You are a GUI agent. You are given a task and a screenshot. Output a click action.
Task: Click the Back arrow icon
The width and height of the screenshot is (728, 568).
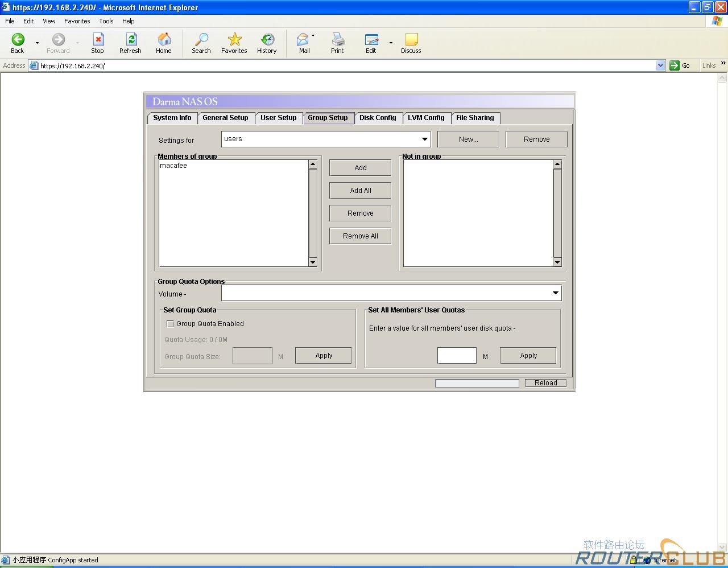(x=18, y=39)
